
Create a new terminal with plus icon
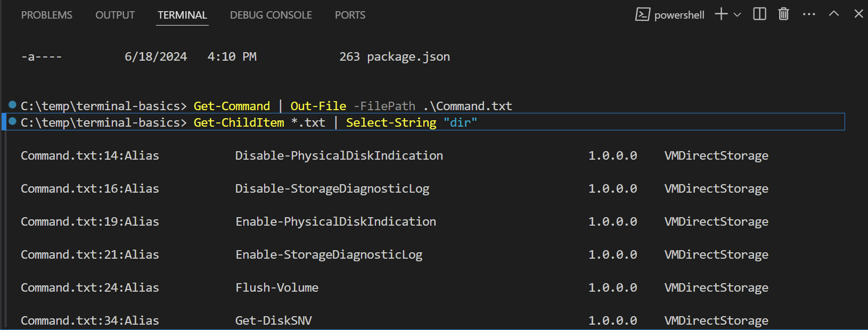click(721, 14)
